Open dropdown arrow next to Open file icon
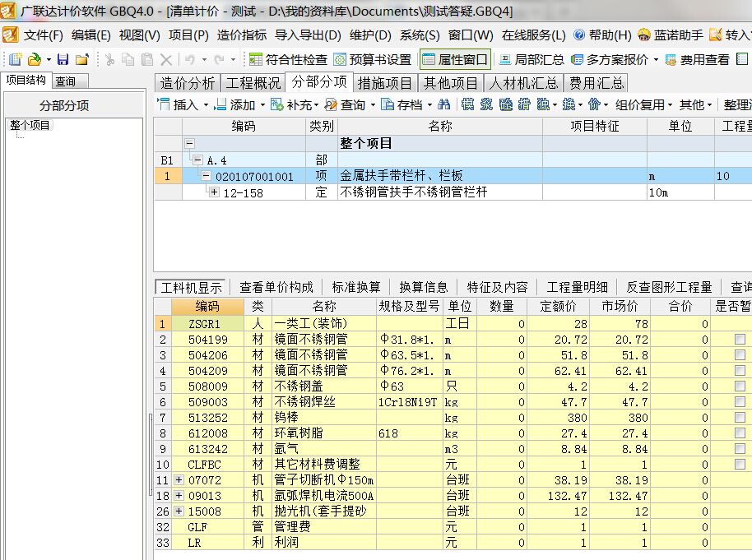 click(49, 60)
